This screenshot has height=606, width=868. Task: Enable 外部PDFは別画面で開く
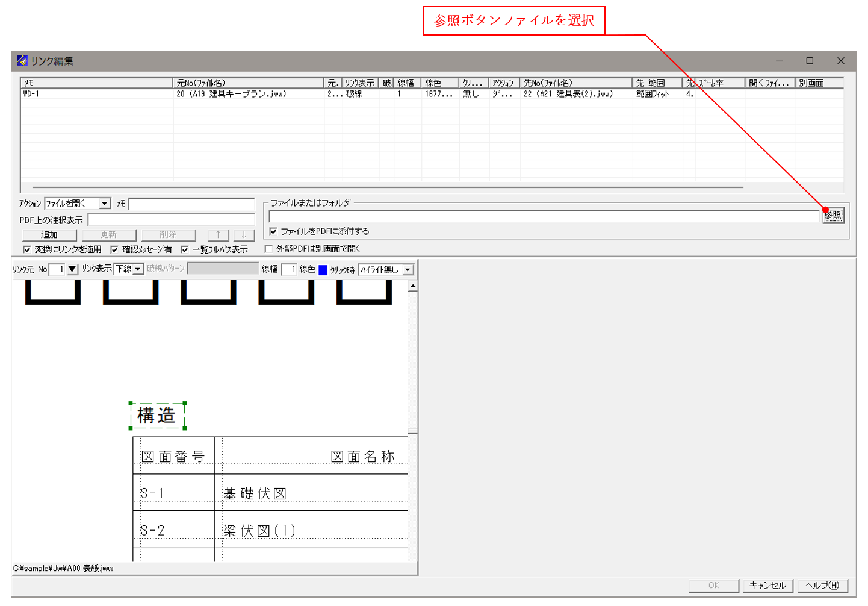click(x=268, y=248)
